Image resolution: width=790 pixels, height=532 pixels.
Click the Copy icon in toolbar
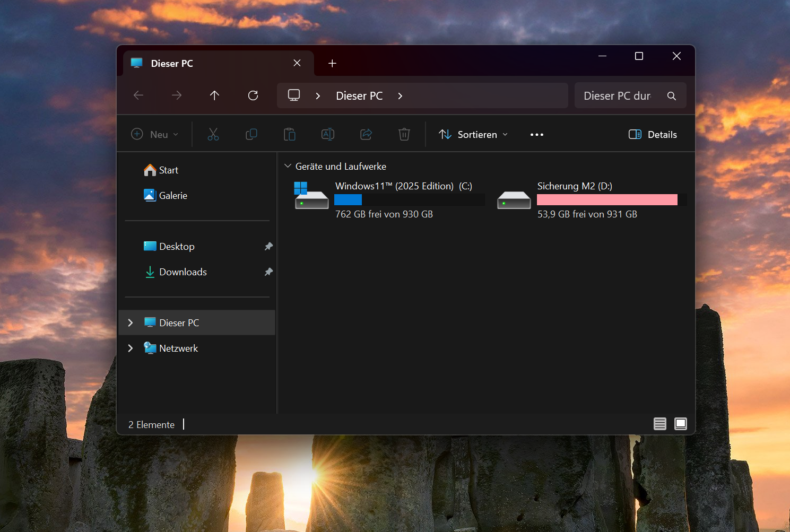[x=251, y=135]
